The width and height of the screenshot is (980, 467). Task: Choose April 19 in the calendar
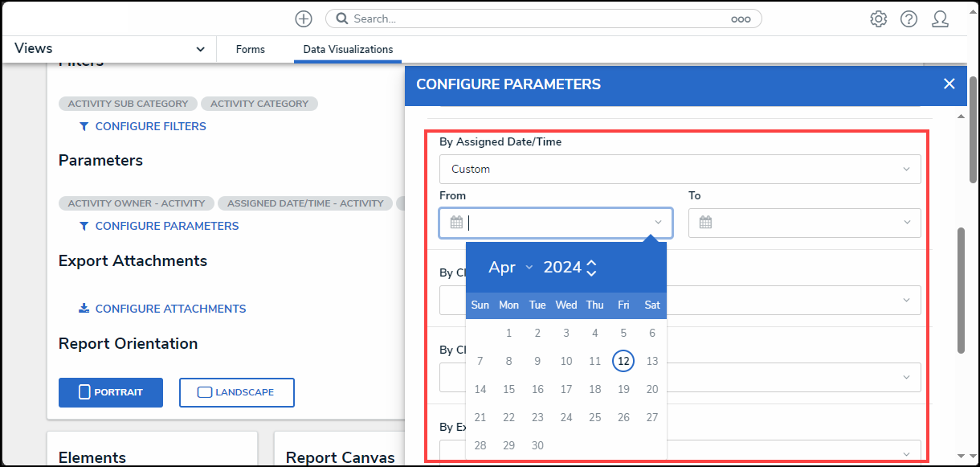[x=623, y=390]
